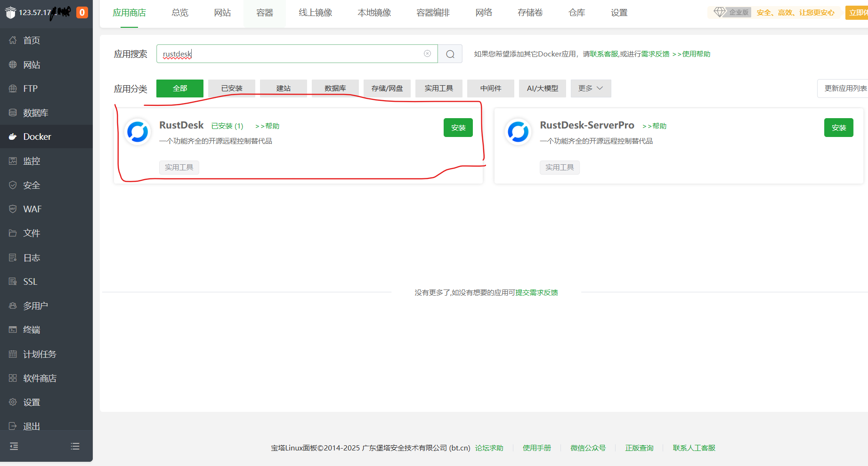Select the 全部 category filter
Viewport: 868px width, 466px height.
click(x=180, y=88)
